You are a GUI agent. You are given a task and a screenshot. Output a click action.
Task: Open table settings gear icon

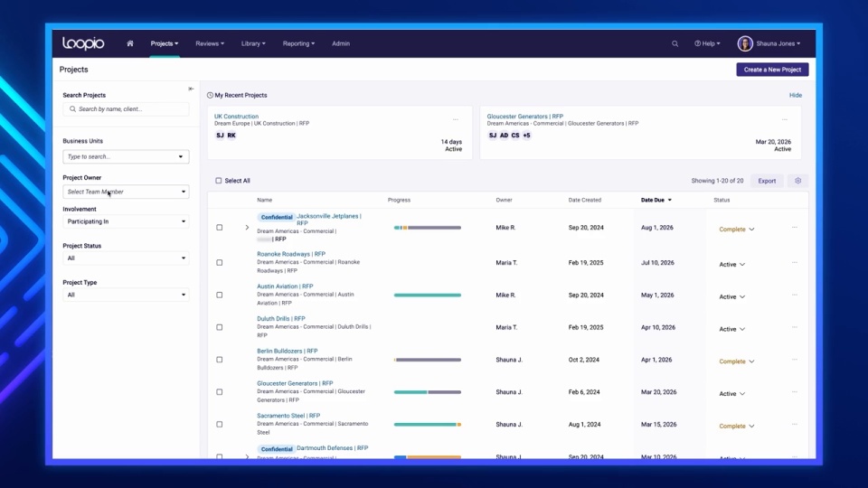coord(797,181)
